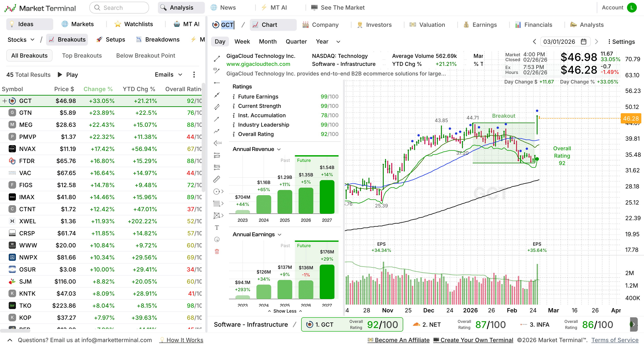The height and width of the screenshot is (347, 644).
Task: Select the emoji sticker tool
Action: (217, 239)
